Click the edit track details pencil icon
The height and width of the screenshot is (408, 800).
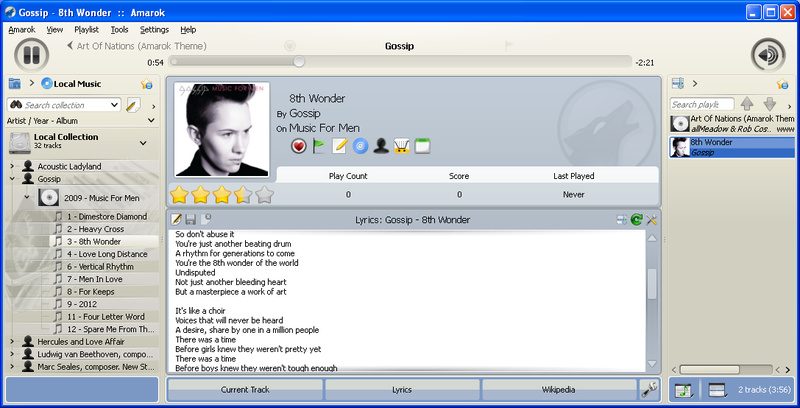tap(339, 146)
